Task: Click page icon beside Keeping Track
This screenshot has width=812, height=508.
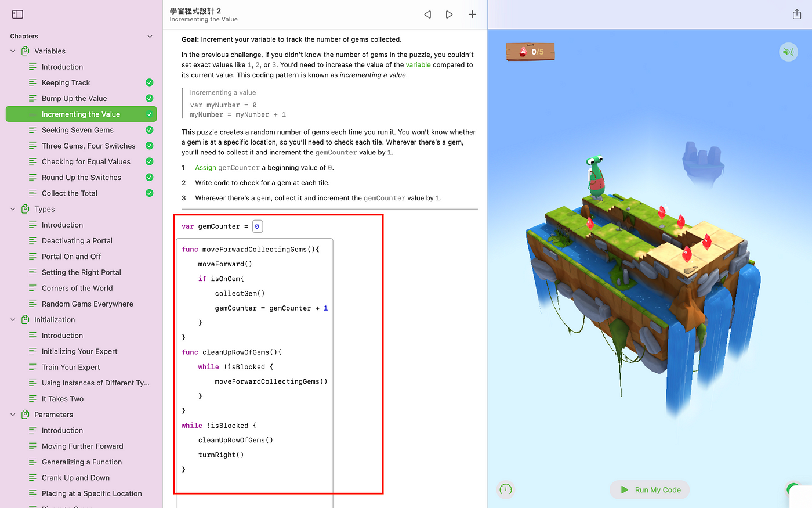Action: tap(32, 83)
